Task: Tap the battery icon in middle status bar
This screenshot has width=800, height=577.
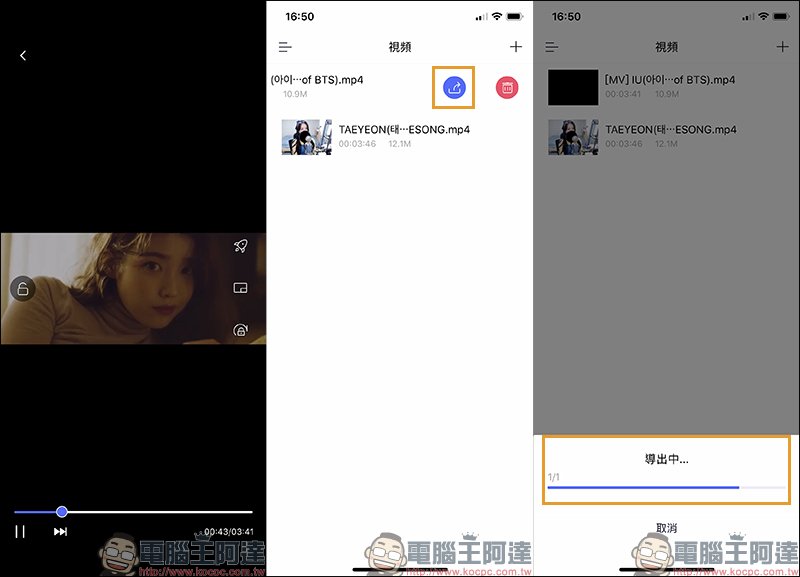Action: click(514, 16)
